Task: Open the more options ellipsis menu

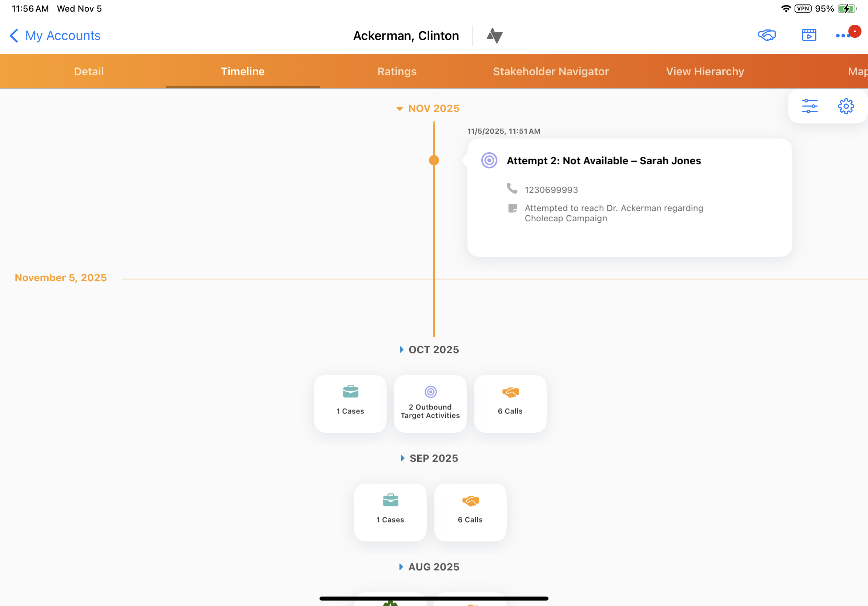Action: coord(843,36)
